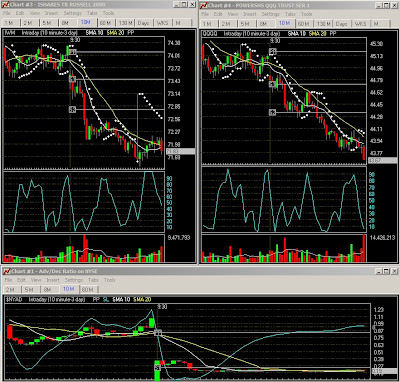Toggle 60M timeframe on QQQ chart
This screenshot has width=400, height=382.
pos(303,24)
